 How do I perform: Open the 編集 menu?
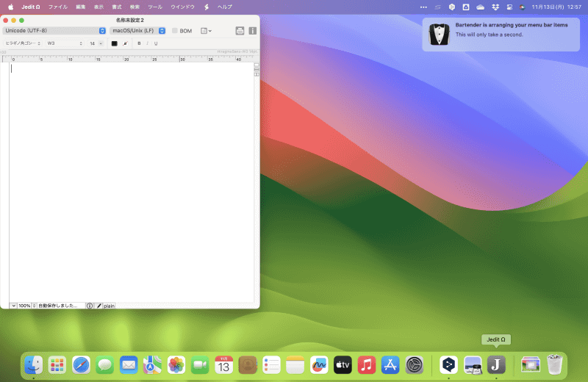81,7
